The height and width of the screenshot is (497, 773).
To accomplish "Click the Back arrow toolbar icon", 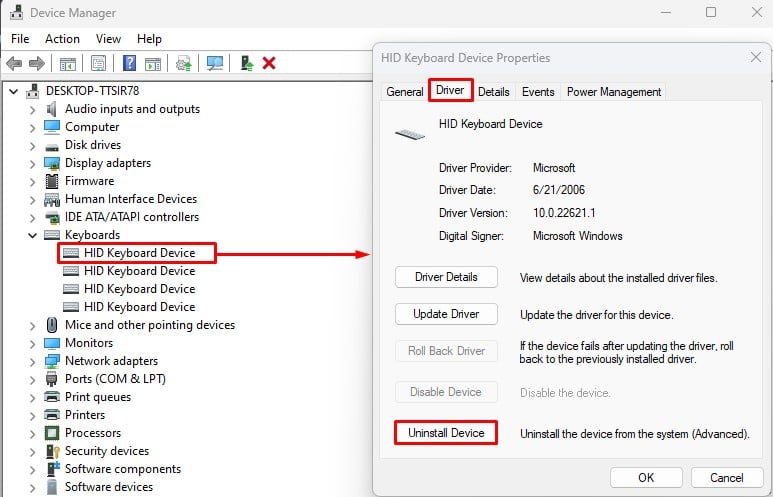I will tap(14, 63).
